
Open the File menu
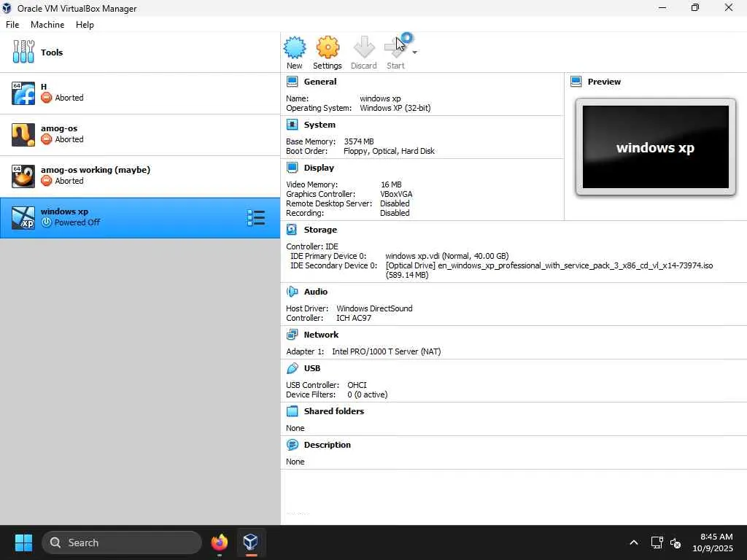click(12, 25)
